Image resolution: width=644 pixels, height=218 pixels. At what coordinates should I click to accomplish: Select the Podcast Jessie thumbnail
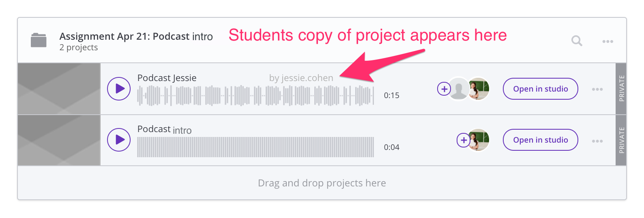[59, 89]
